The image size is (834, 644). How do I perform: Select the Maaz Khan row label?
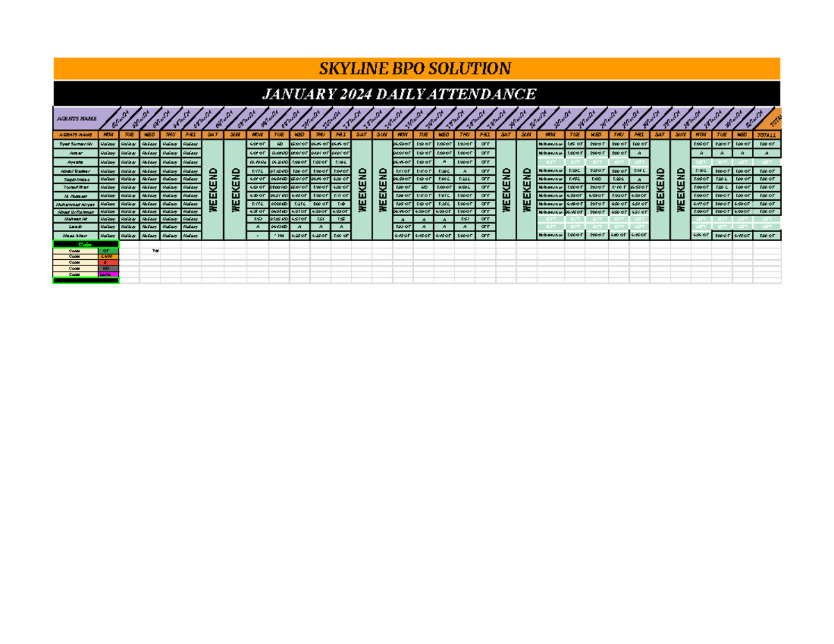pyautogui.click(x=75, y=236)
